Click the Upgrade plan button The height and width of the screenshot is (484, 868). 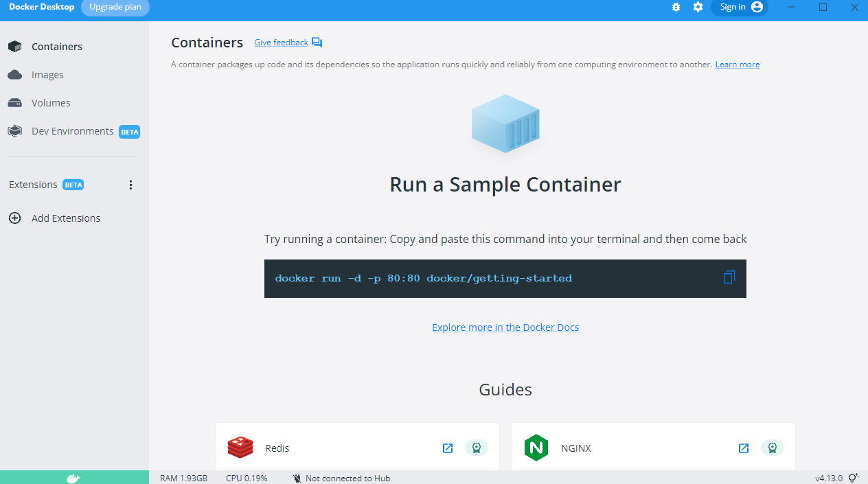point(115,7)
